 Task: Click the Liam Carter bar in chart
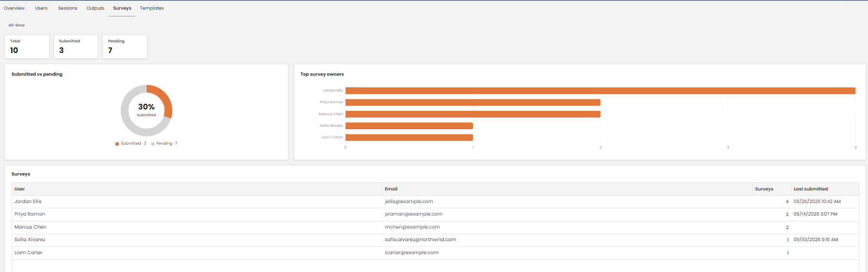tap(409, 137)
